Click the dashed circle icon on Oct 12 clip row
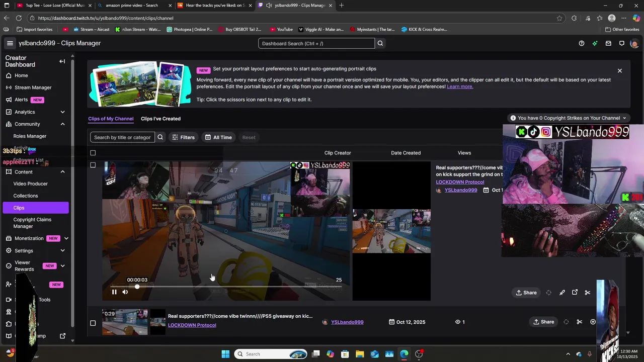This screenshot has width=644, height=362. tap(566, 322)
